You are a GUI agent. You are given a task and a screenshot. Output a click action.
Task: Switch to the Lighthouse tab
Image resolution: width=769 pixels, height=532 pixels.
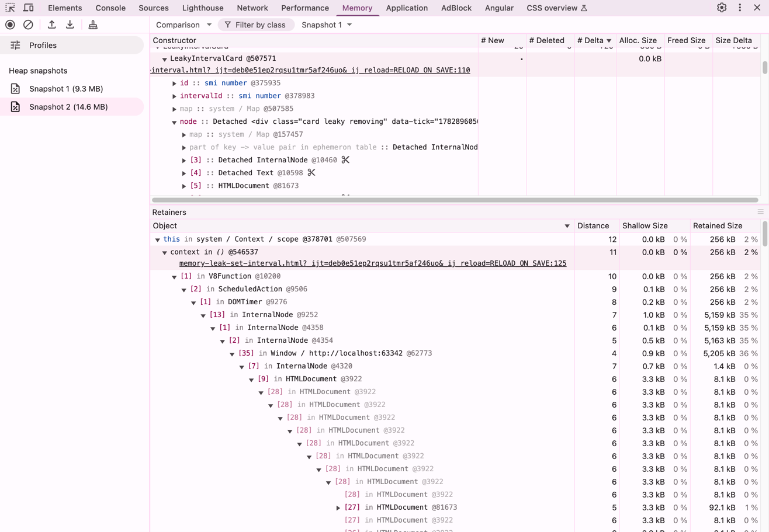pos(203,8)
